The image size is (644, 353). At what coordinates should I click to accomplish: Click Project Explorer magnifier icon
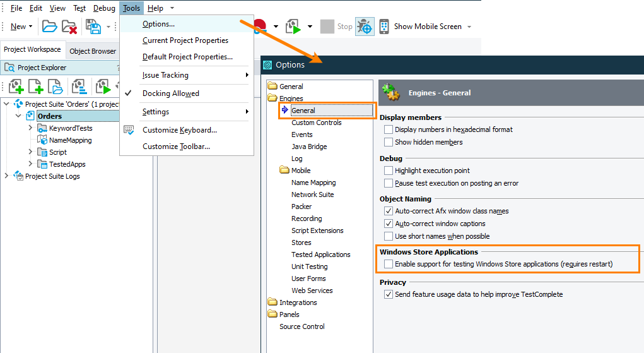point(9,68)
